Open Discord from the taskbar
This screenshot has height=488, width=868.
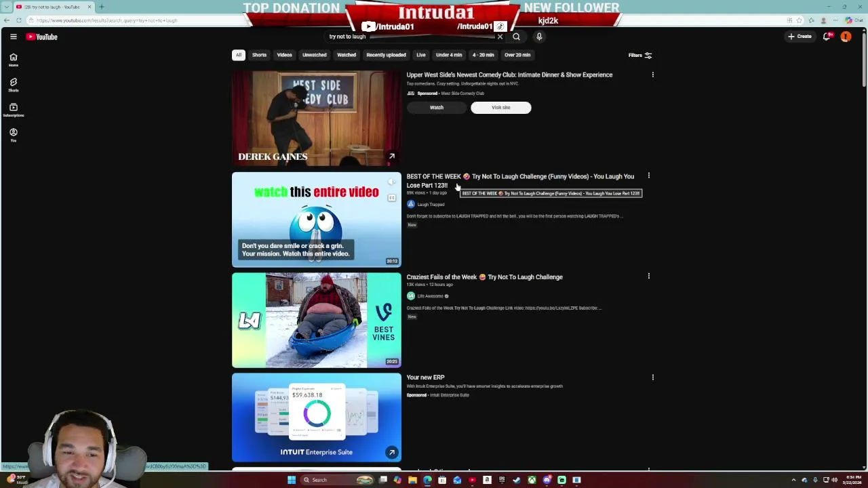[547, 480]
